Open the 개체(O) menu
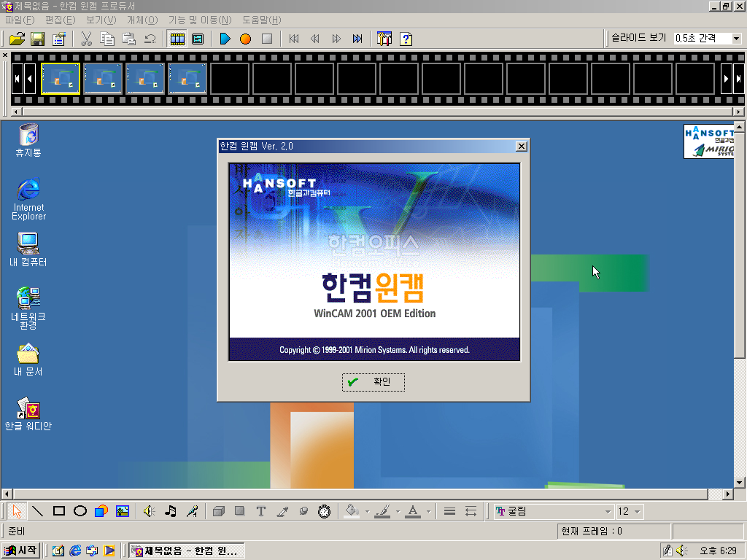747x560 pixels. pos(142,20)
